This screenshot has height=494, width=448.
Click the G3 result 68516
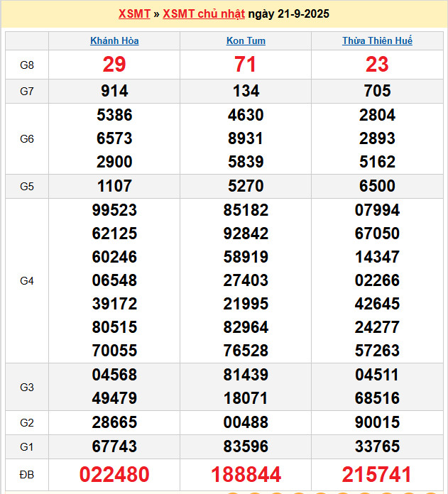(x=377, y=398)
